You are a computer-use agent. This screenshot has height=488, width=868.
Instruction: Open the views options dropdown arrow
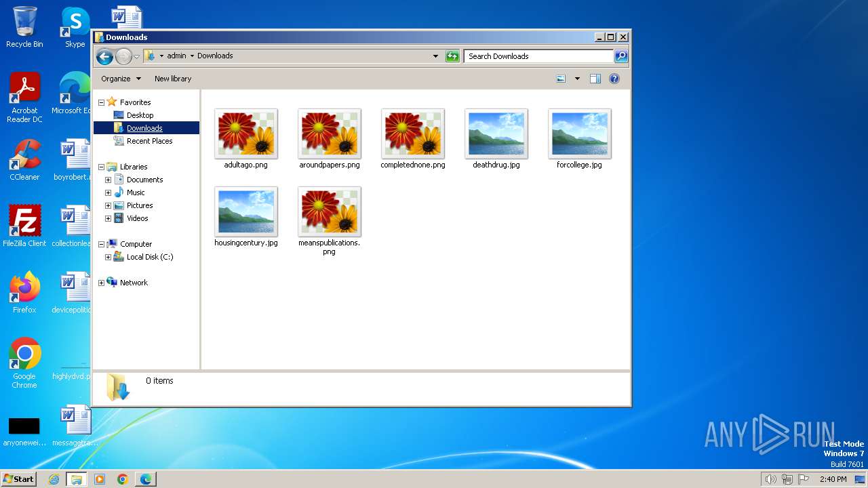click(x=577, y=79)
